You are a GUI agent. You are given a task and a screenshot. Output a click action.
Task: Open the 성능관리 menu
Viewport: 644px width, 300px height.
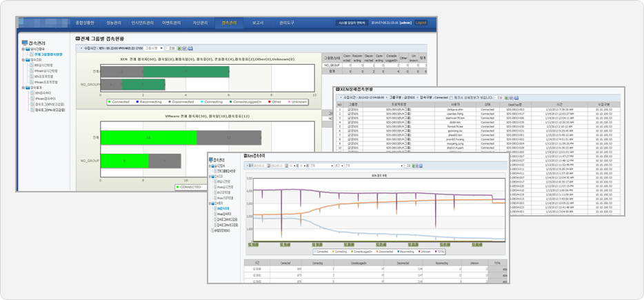113,23
